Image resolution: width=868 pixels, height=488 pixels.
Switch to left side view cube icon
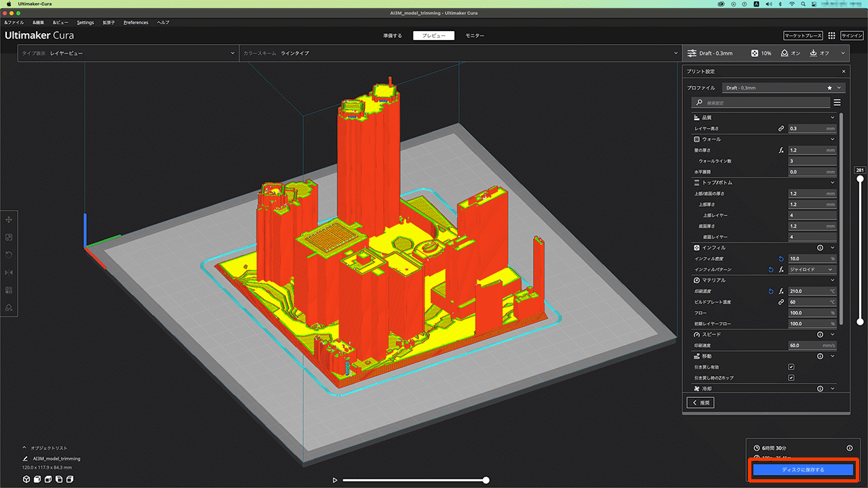[59, 479]
